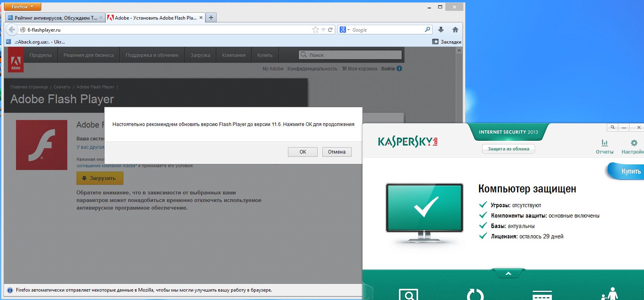Open a new Firefox tab
The width and height of the screenshot is (644, 300).
211,18
